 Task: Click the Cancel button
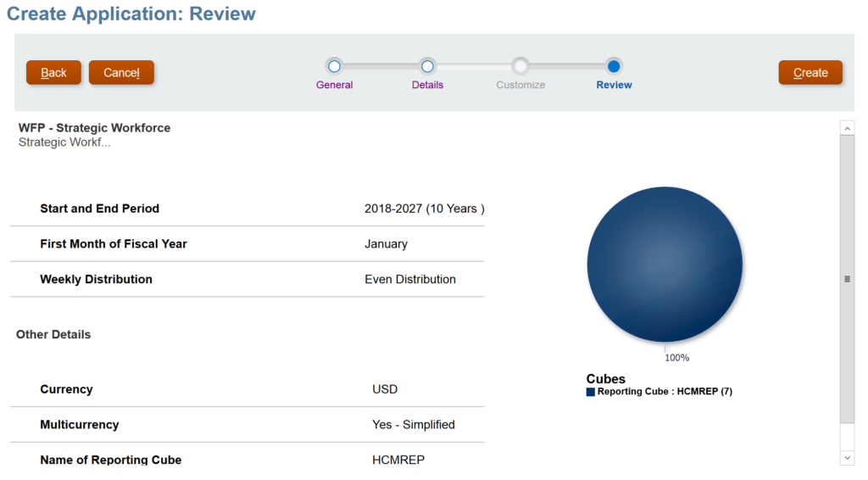[121, 73]
